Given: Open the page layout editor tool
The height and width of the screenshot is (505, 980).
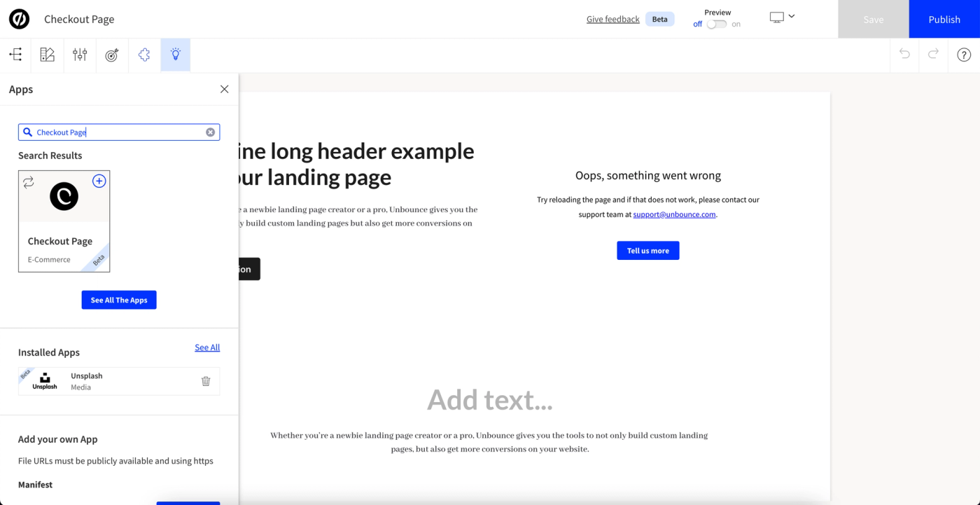Looking at the screenshot, I should tap(48, 55).
